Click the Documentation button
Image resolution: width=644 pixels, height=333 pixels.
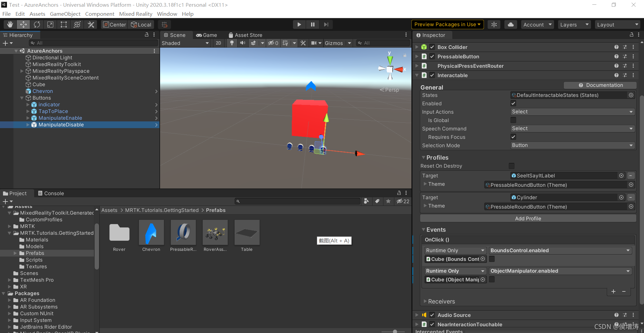[x=600, y=85]
